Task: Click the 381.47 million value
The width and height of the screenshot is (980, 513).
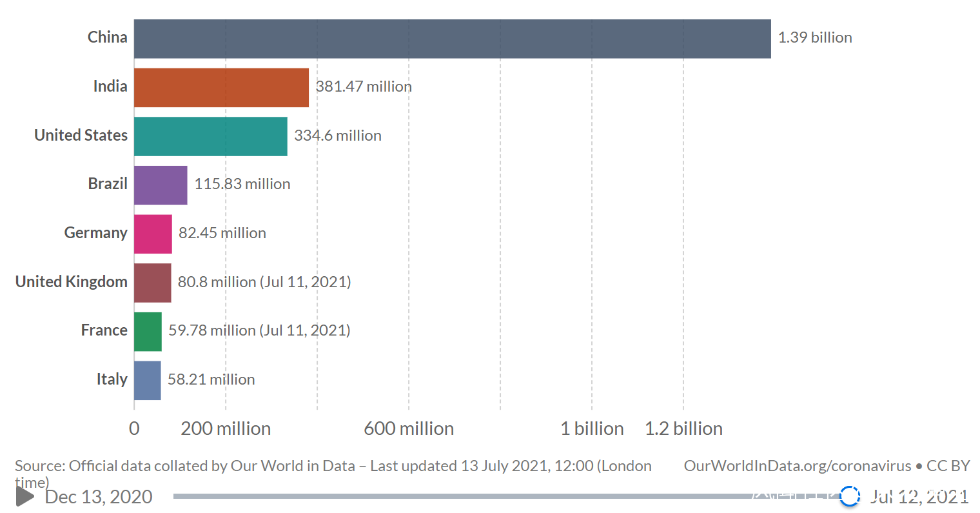Action: point(364,86)
